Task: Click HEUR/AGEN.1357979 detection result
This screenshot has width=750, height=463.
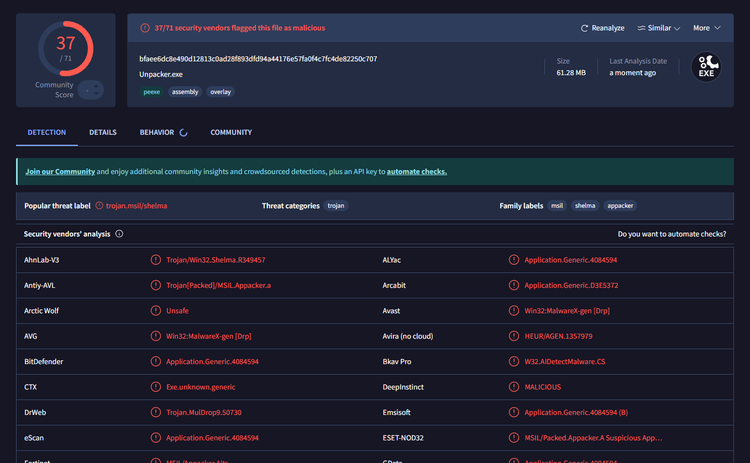Action: [x=558, y=336]
